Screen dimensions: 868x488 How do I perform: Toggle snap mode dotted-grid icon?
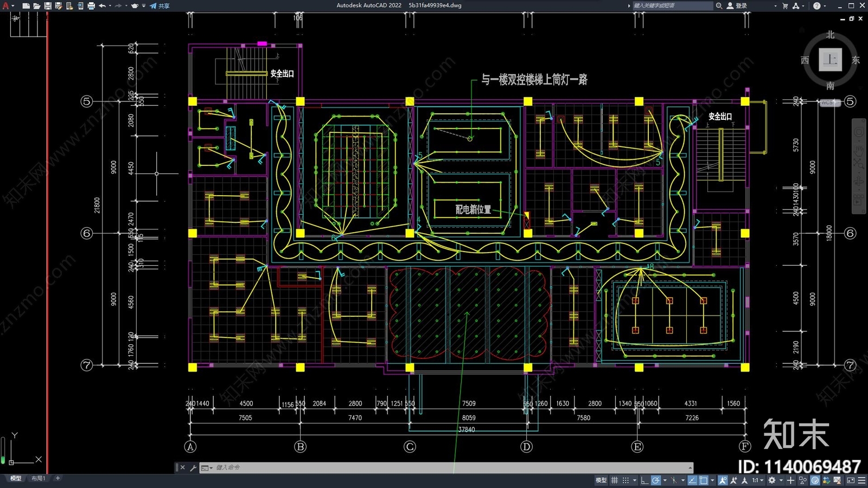point(626,480)
